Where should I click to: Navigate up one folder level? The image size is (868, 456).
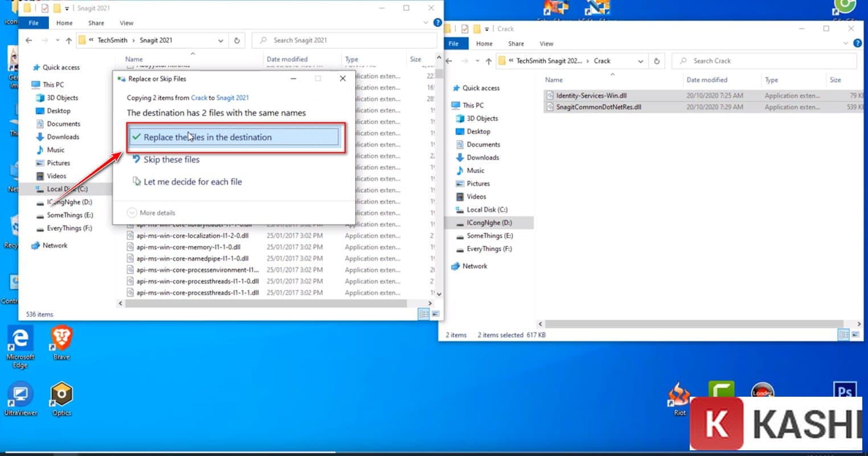coord(68,40)
